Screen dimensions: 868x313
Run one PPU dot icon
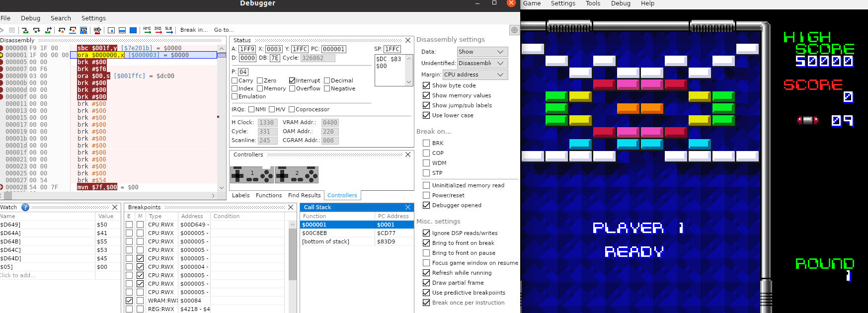pos(111,30)
